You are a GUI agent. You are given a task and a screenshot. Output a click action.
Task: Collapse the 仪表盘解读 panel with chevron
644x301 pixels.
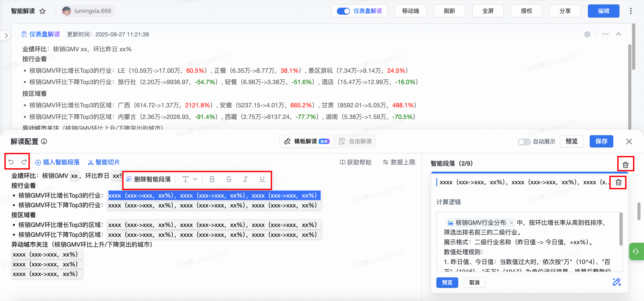(618, 34)
